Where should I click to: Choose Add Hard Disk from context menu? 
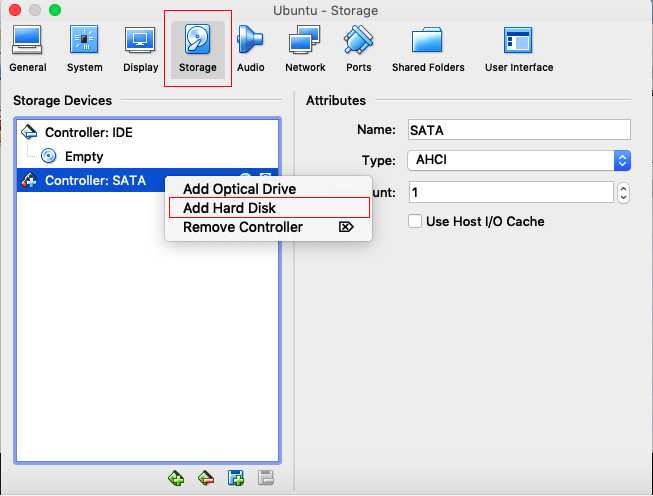coord(269,208)
